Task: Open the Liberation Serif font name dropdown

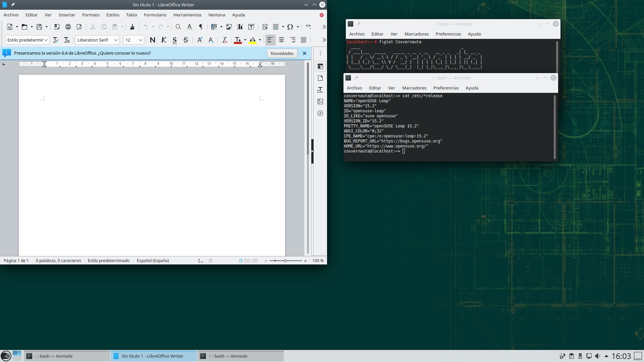Action: pyautogui.click(x=116, y=40)
